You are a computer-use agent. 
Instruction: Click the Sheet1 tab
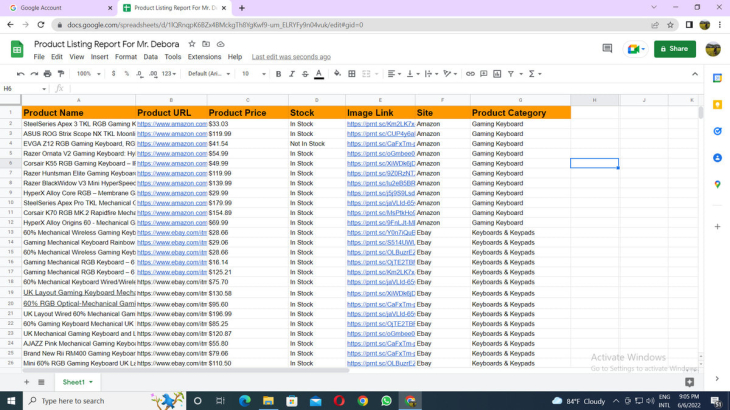(76, 382)
